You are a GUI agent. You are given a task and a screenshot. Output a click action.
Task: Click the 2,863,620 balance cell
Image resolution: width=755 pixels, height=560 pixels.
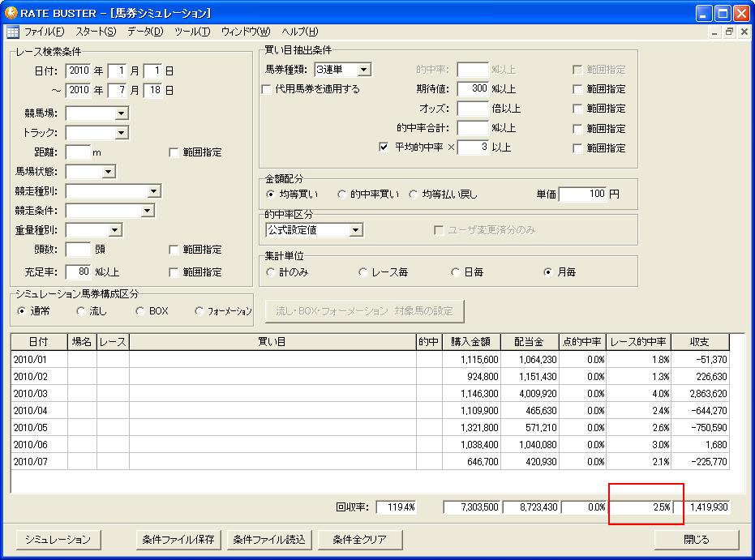700,394
